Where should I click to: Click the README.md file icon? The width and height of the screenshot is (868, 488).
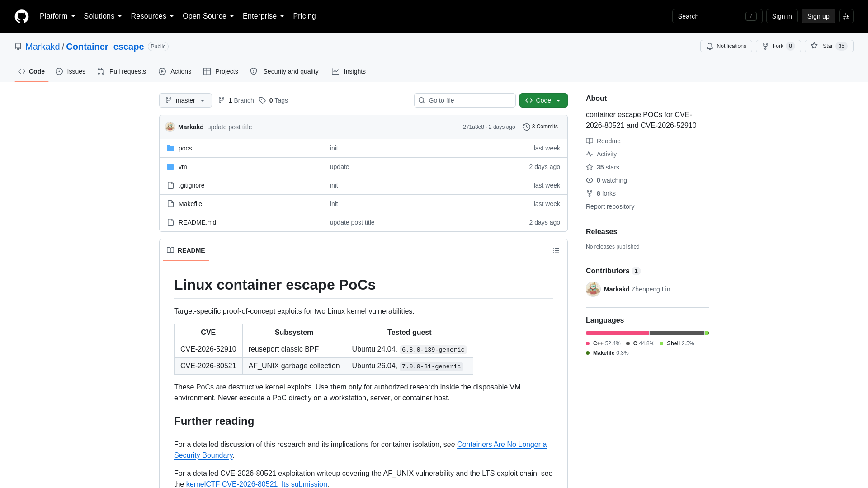(x=170, y=222)
